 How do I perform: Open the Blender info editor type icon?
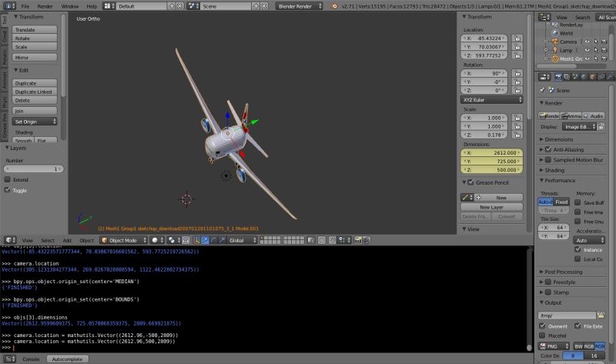pyautogui.click(x=9, y=6)
